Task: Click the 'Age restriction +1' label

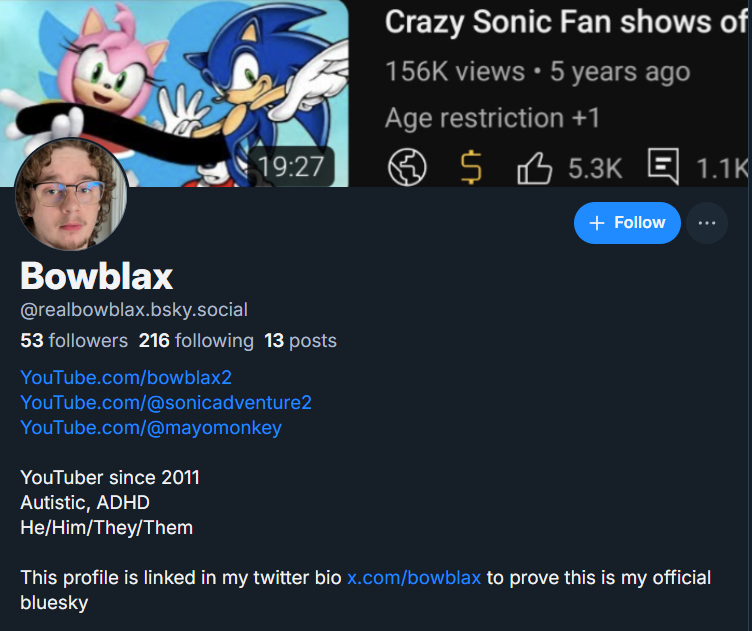Action: 492,118
